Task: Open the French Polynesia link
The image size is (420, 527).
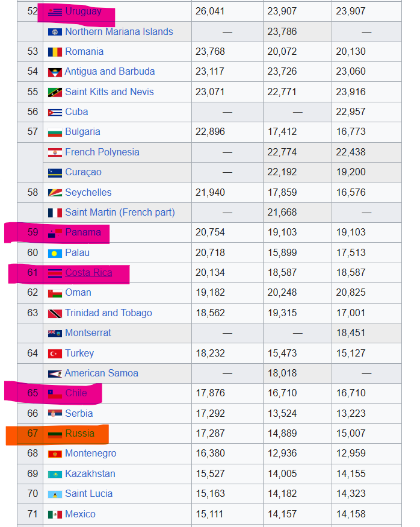Action: pos(102,152)
